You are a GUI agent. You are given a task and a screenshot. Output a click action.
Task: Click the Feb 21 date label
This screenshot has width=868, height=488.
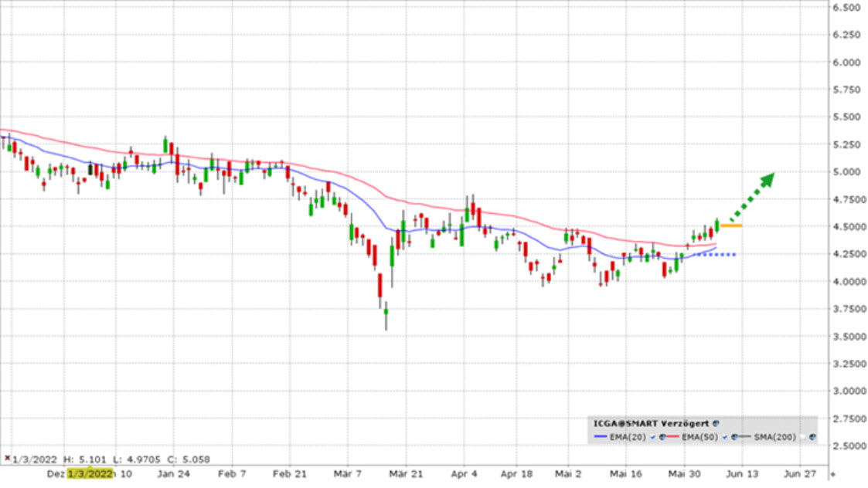290,473
